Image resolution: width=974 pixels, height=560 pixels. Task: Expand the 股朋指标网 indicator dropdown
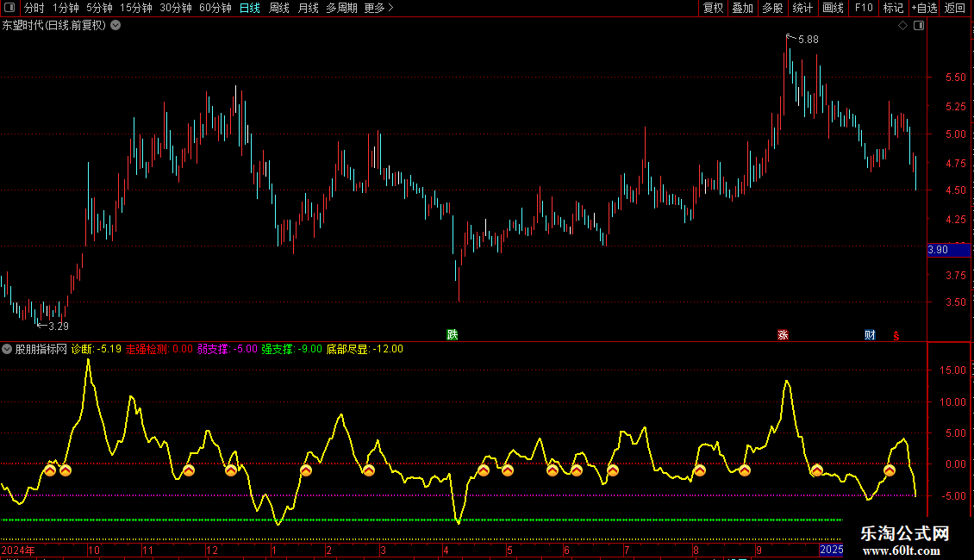pos(8,349)
